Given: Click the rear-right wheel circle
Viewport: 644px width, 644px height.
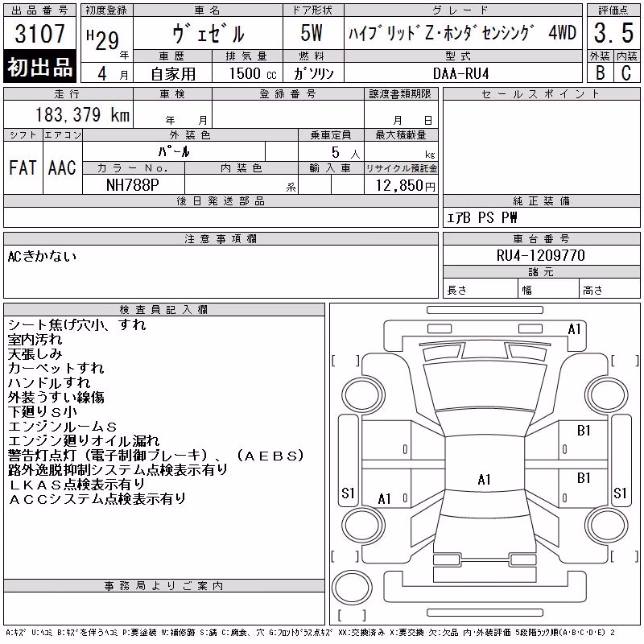Looking at the screenshot, I should pos(607,525).
